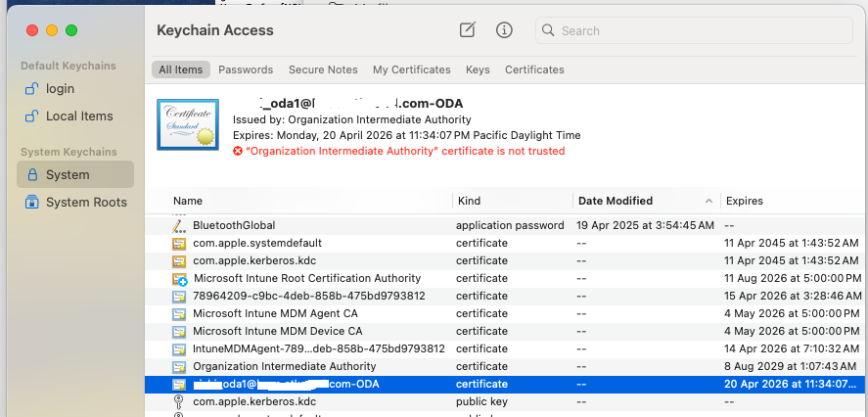Click the highlighted com-ODA certificate icon
868x417 pixels.
point(178,385)
